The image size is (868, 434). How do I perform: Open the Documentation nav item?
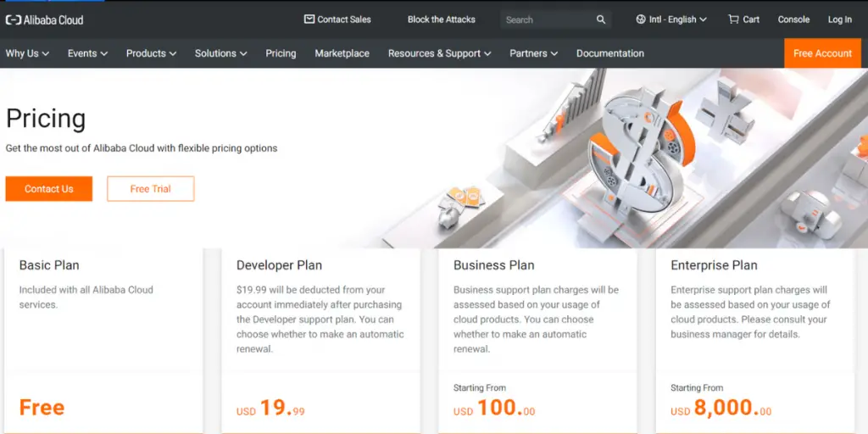[609, 53]
